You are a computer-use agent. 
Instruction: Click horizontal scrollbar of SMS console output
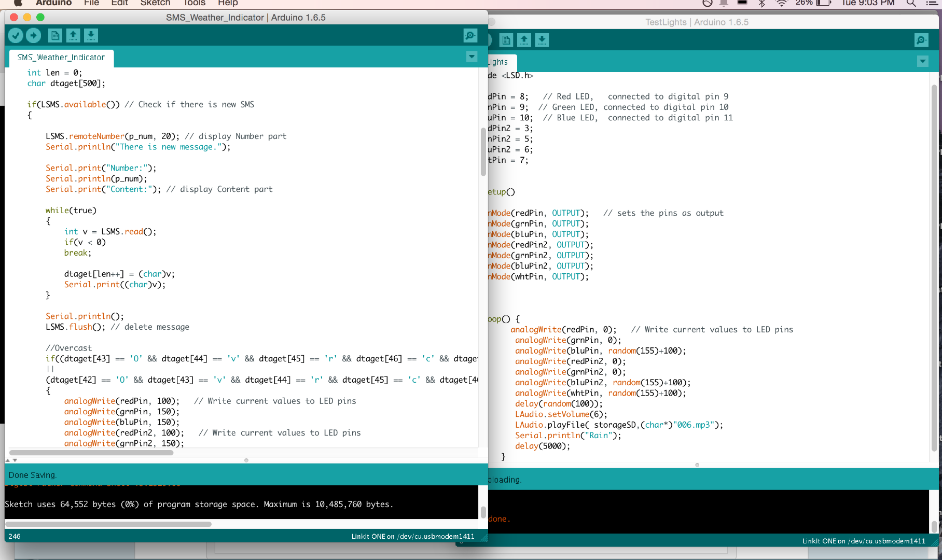[108, 524]
